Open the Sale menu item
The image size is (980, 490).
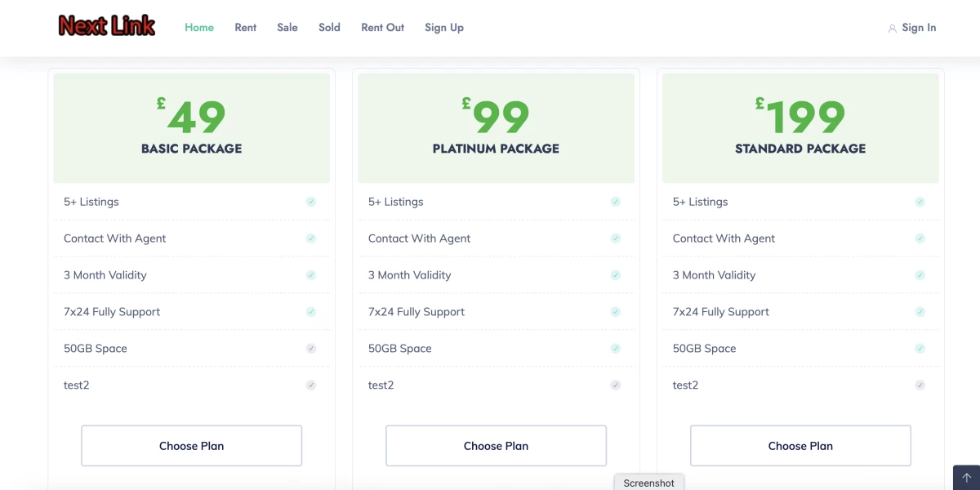pyautogui.click(x=287, y=28)
